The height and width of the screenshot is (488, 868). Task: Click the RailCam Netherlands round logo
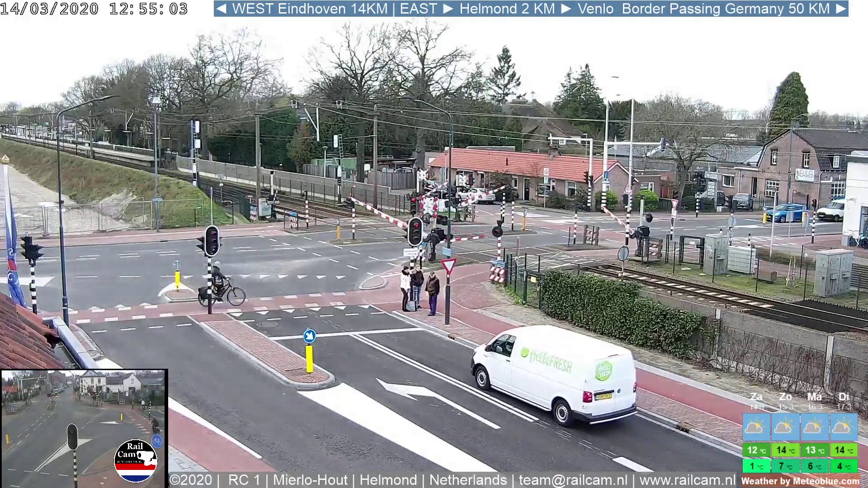coord(136,460)
